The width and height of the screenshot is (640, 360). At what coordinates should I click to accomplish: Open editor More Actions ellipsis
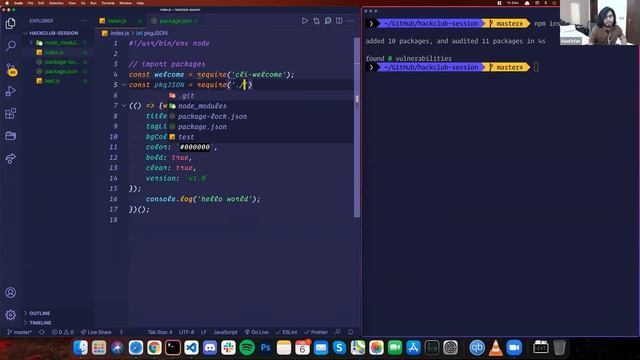350,21
